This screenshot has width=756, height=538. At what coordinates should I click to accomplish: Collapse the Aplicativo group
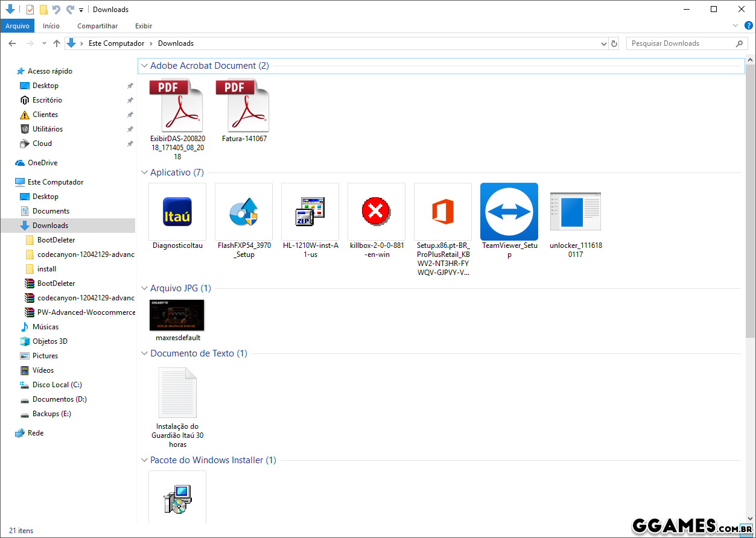(144, 172)
